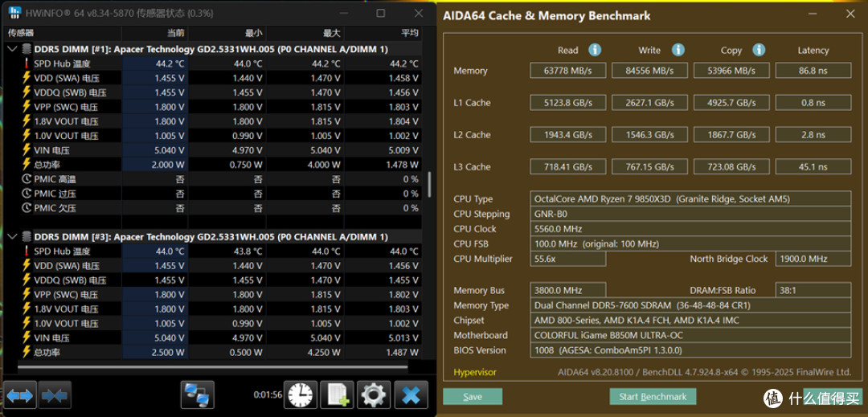Click the Memory Read value 63778 MB/s
Screen dimensions: 868x417
568,70
